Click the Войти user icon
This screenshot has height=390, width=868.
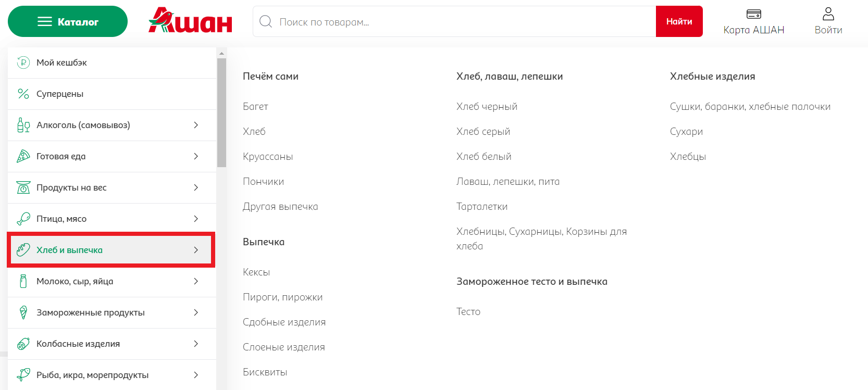(828, 14)
